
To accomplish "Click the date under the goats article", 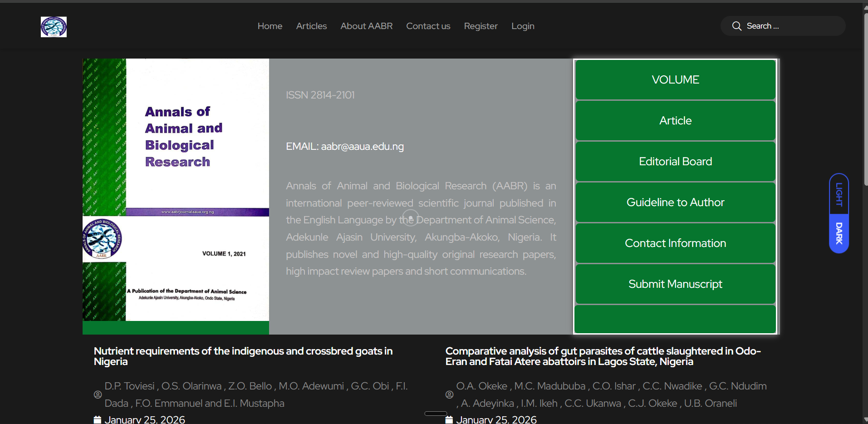I will click(x=145, y=419).
